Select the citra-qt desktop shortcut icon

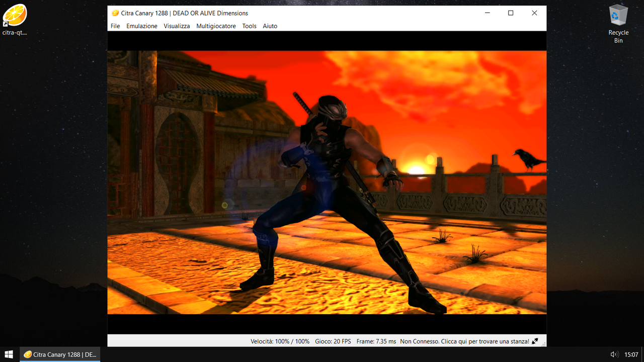click(15, 20)
